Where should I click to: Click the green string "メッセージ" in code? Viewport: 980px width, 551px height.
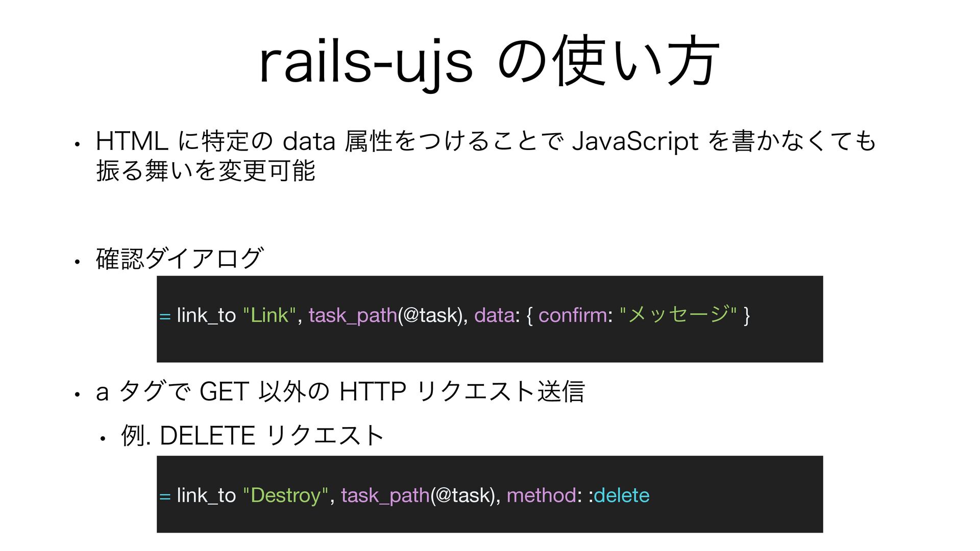(x=678, y=314)
